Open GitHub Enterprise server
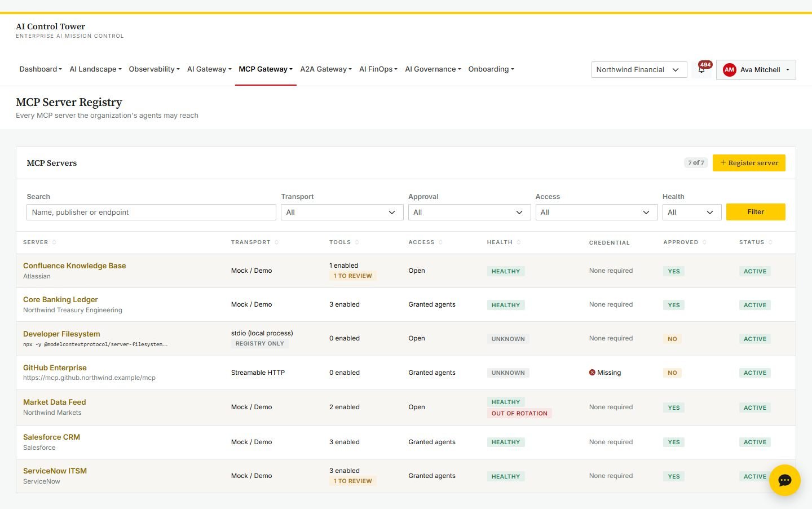The height and width of the screenshot is (509, 812). tap(55, 368)
